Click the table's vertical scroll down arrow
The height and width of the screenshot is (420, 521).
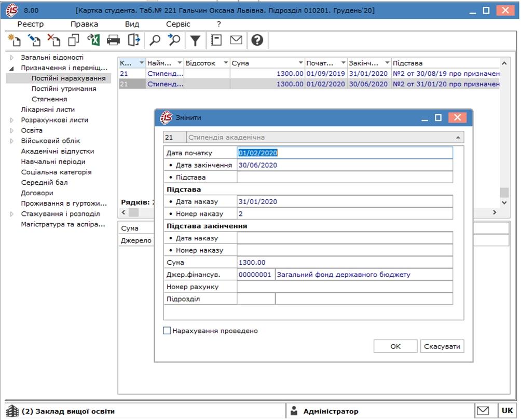tap(504, 202)
